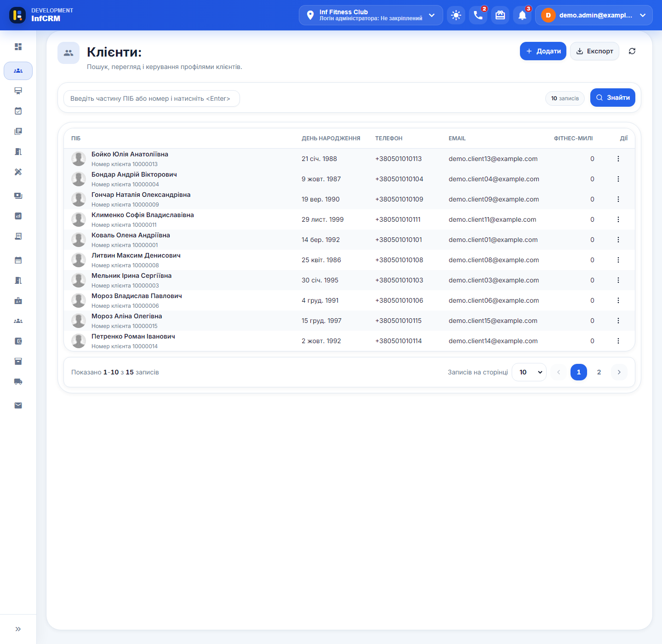Click the groups icon above the wallet icon
The height and width of the screenshot is (644, 662).
tap(18, 321)
